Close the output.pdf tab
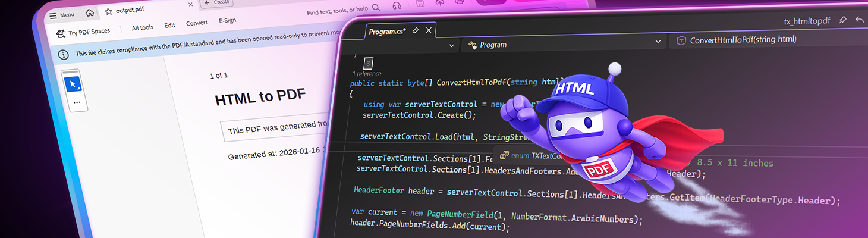 (190, 5)
